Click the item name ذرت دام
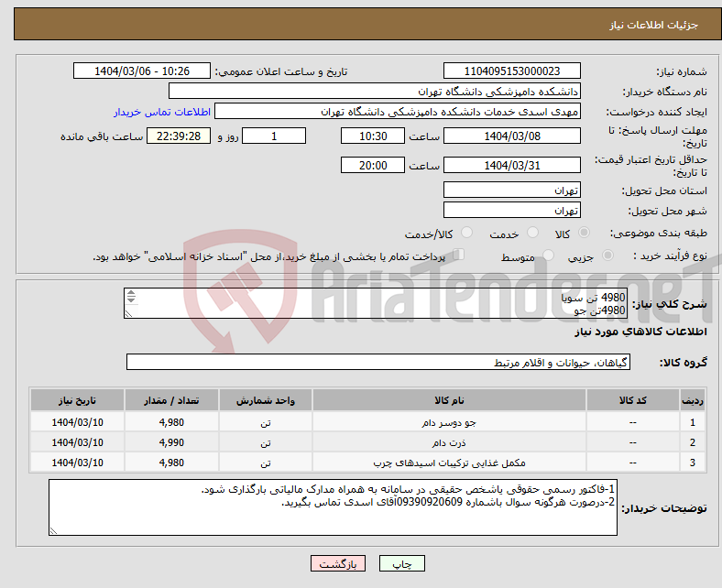Screen dimensions: 722x588 click(449, 442)
